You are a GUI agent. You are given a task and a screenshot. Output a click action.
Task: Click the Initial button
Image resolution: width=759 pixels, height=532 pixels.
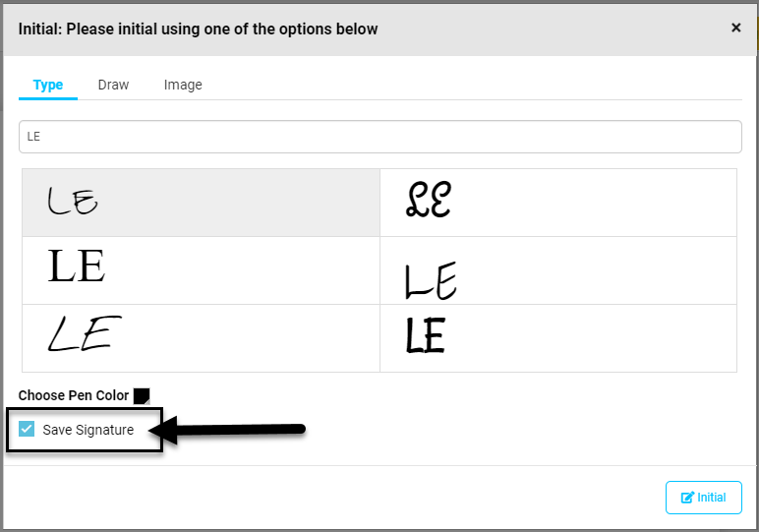click(703, 498)
